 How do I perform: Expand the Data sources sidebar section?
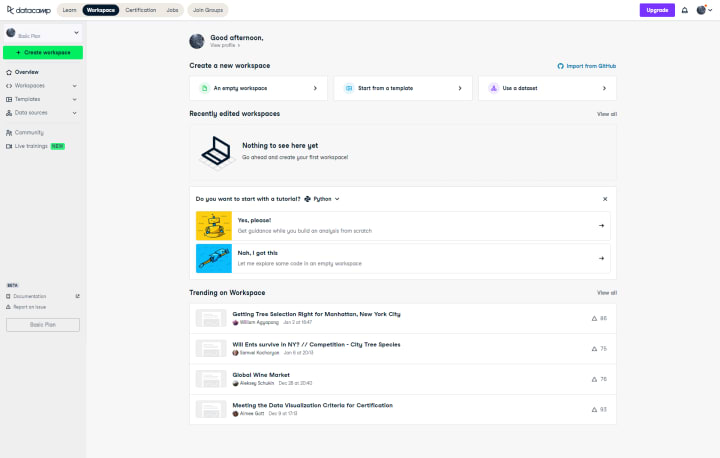[x=74, y=113]
